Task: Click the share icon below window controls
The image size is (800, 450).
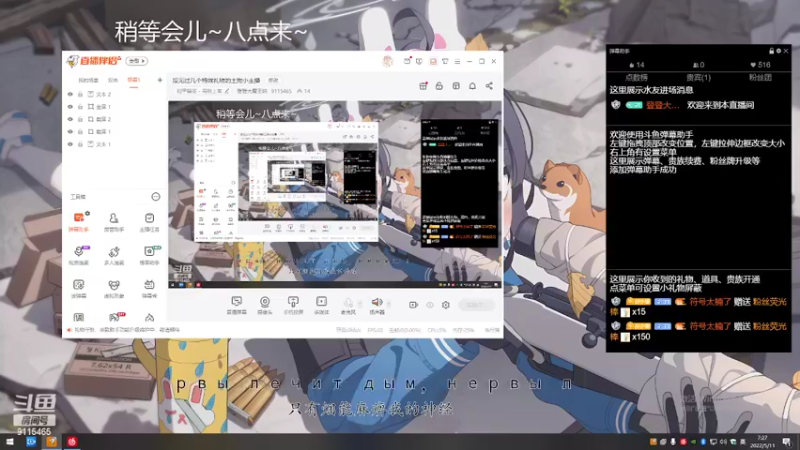Action: 489,86
